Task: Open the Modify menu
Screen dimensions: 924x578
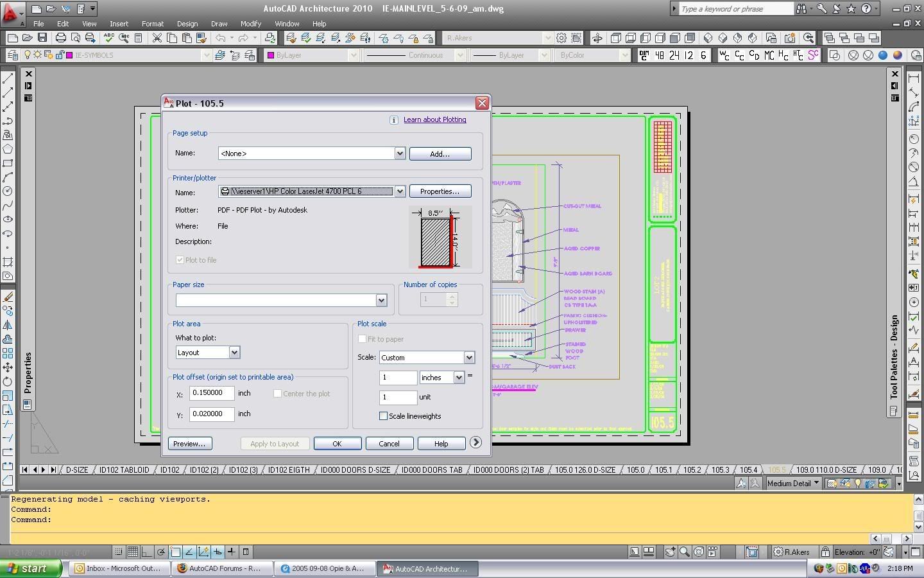Action: (250, 24)
